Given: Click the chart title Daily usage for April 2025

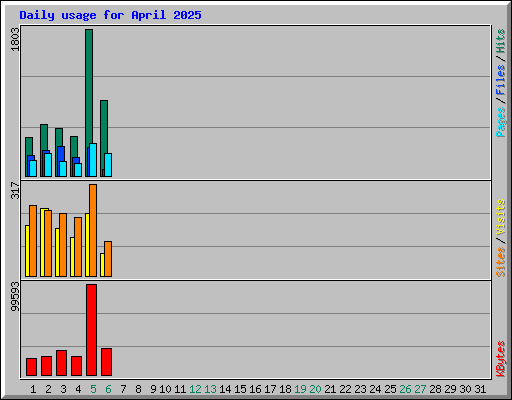Looking at the screenshot, I should pyautogui.click(x=110, y=15).
